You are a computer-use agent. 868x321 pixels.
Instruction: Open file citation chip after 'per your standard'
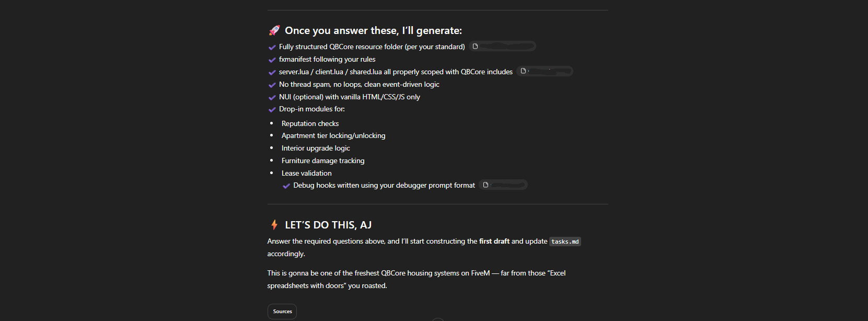(502, 47)
